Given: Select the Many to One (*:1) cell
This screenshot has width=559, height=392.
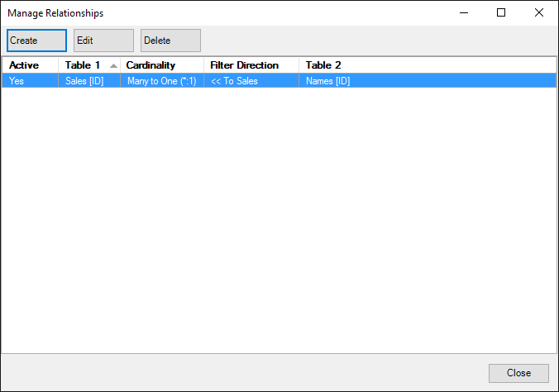Looking at the screenshot, I should point(162,80).
